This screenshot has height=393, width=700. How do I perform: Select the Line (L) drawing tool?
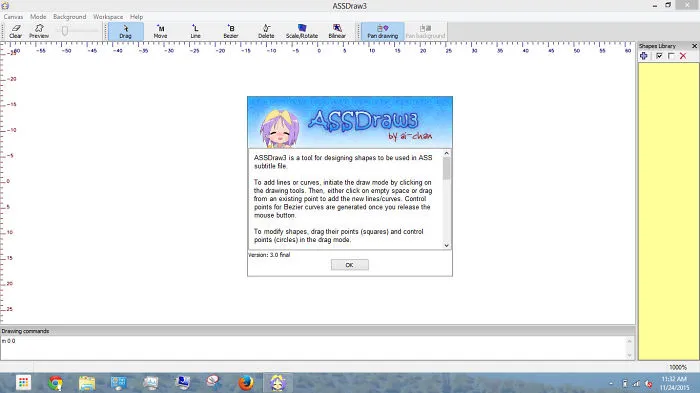pyautogui.click(x=196, y=31)
